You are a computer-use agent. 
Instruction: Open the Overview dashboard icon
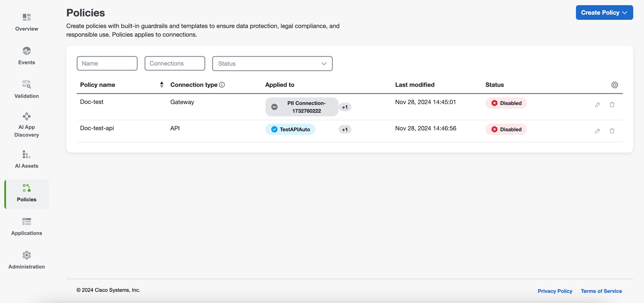click(26, 17)
